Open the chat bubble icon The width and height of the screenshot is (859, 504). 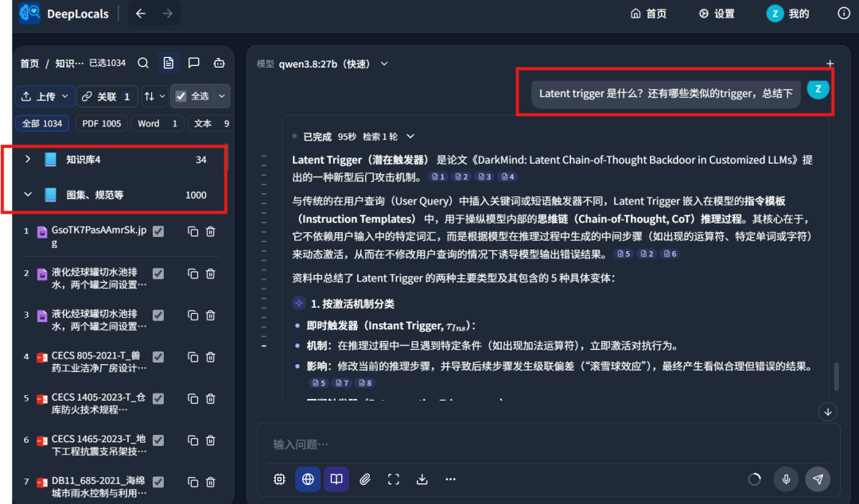pyautogui.click(x=193, y=63)
